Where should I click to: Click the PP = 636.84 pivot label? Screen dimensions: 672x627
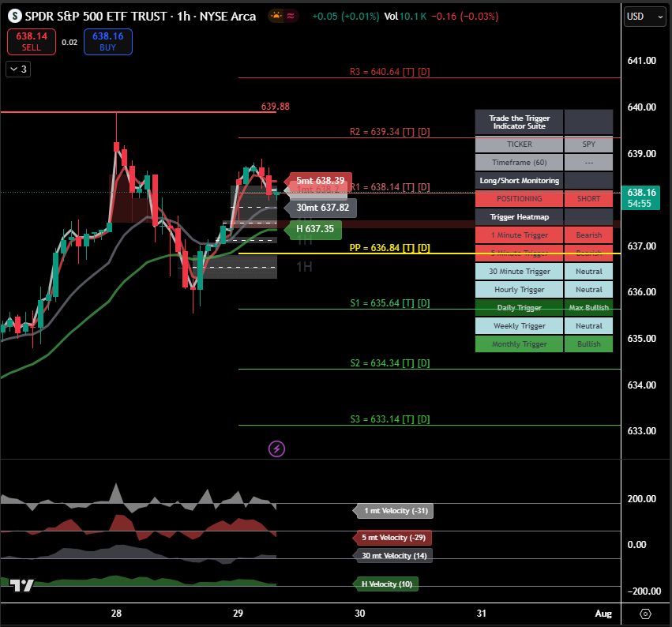click(389, 248)
